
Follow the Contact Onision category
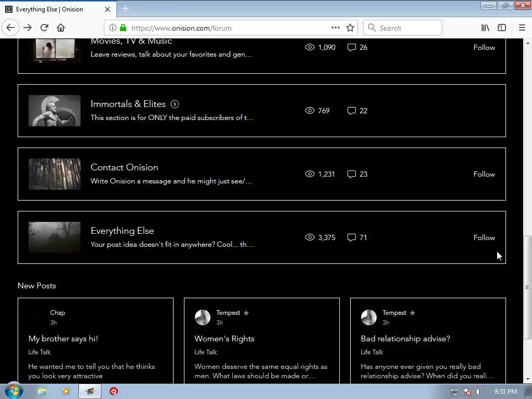tap(484, 174)
